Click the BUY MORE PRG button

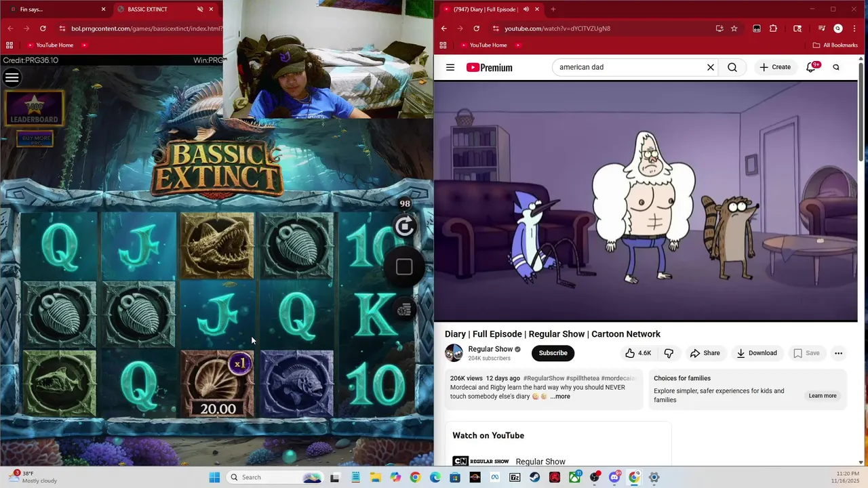[35, 138]
